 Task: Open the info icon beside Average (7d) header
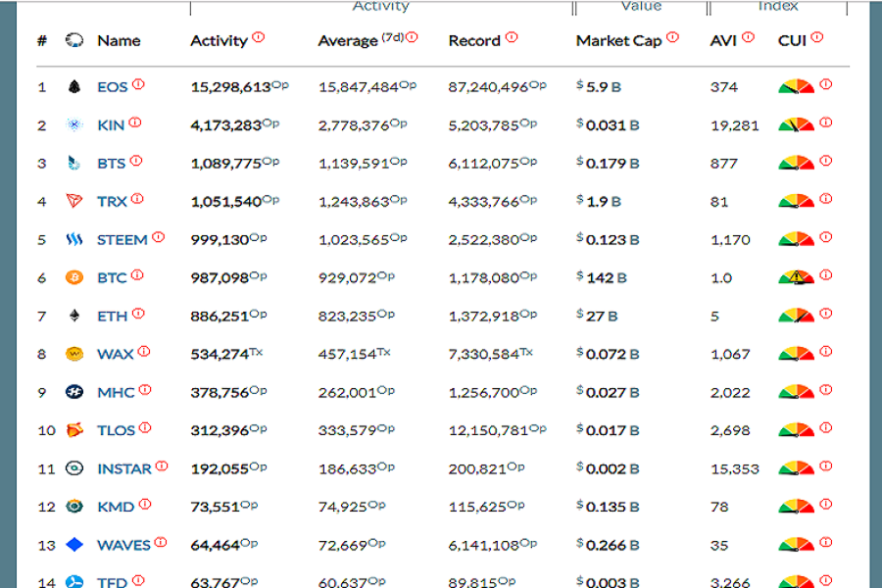(412, 37)
